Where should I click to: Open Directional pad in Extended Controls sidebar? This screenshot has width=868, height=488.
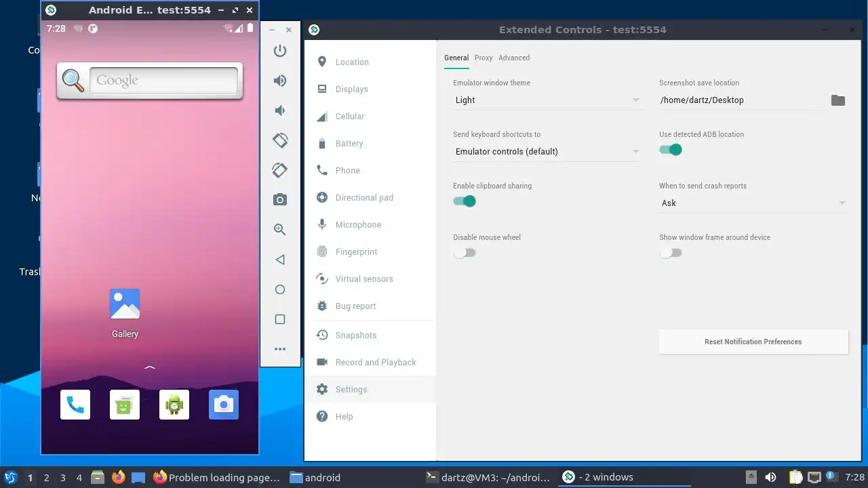point(369,198)
